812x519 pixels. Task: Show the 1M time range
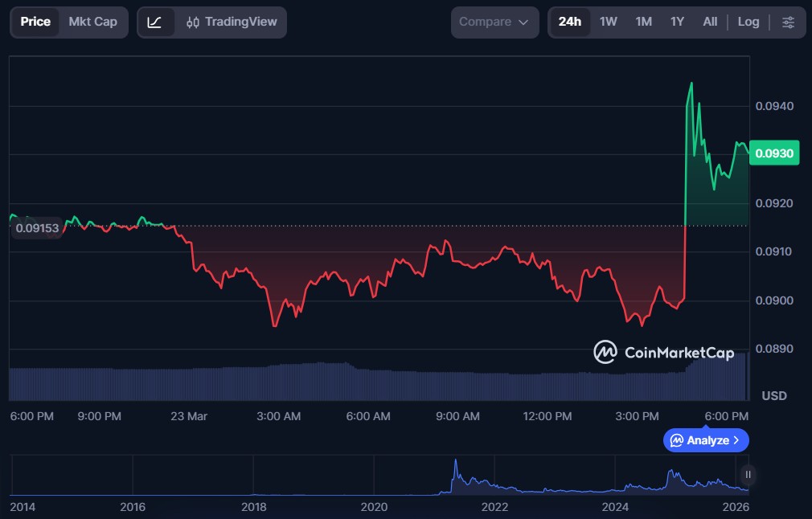(x=643, y=22)
